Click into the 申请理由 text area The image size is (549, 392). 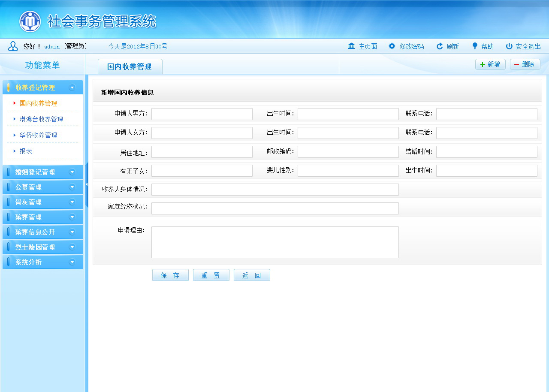pos(275,242)
